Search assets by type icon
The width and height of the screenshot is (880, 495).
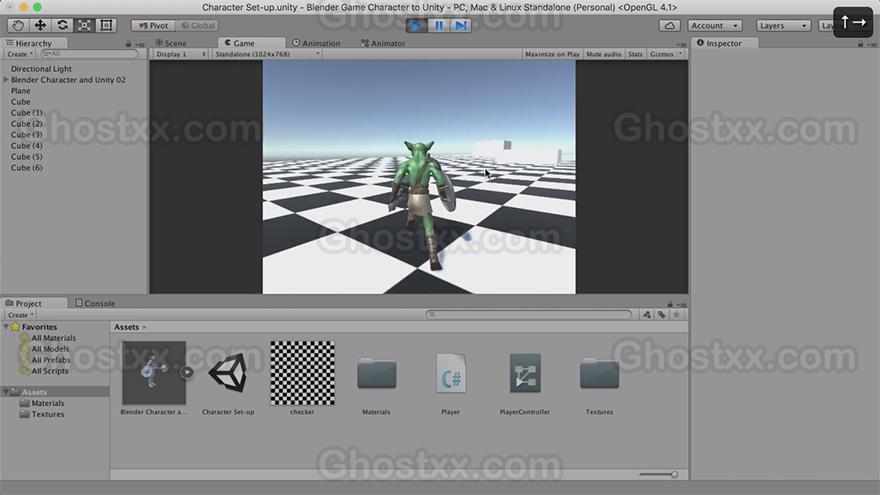click(x=647, y=315)
